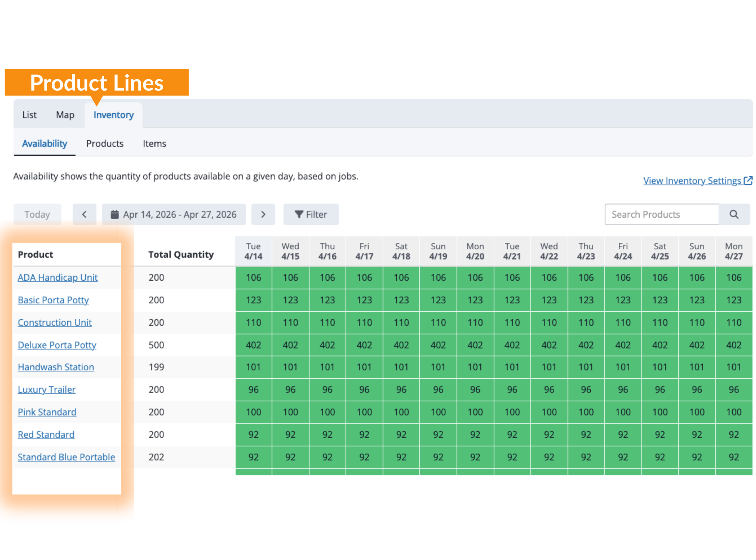This screenshot has height=560, width=756.
Task: Click Handwash Station availability cell for Tue 4/14
Action: click(253, 367)
